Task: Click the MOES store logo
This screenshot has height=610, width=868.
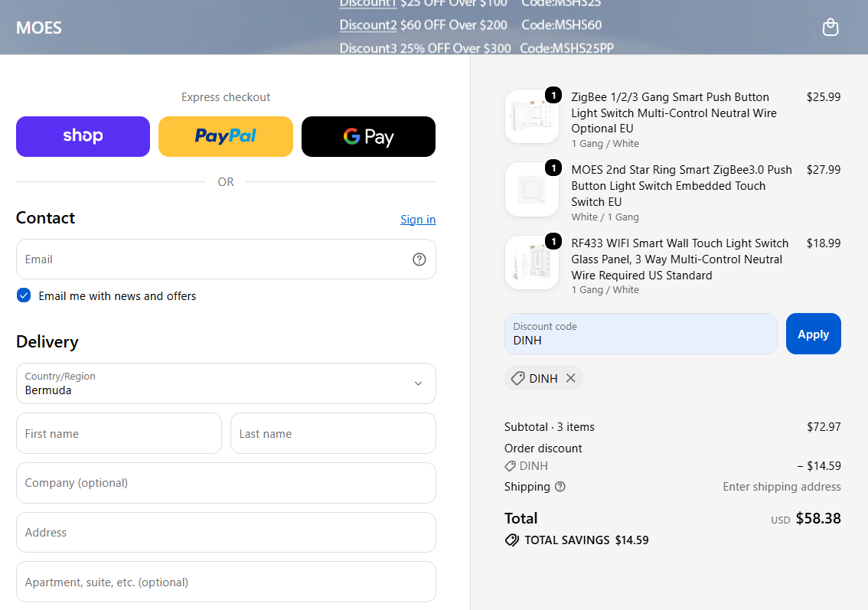Action: [39, 28]
